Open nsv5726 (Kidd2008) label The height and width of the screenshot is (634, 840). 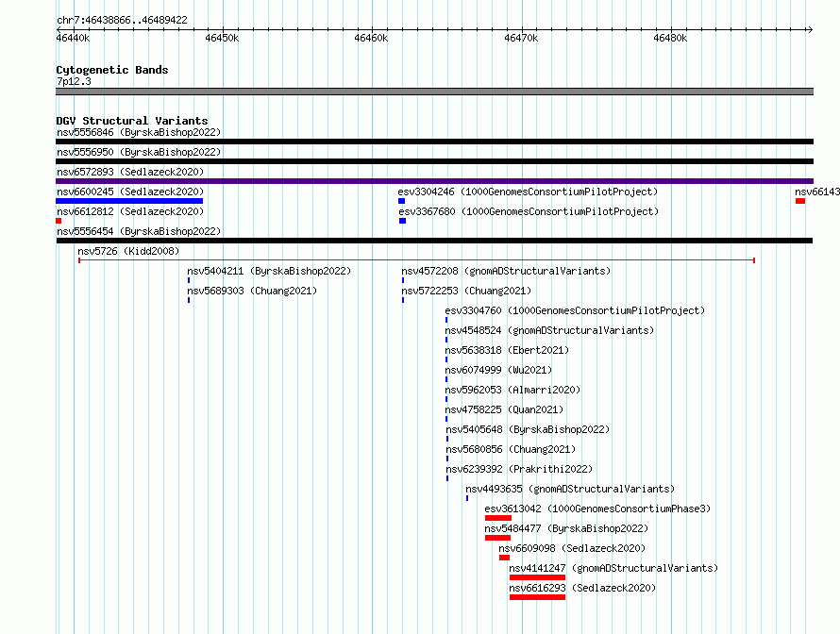click(128, 251)
